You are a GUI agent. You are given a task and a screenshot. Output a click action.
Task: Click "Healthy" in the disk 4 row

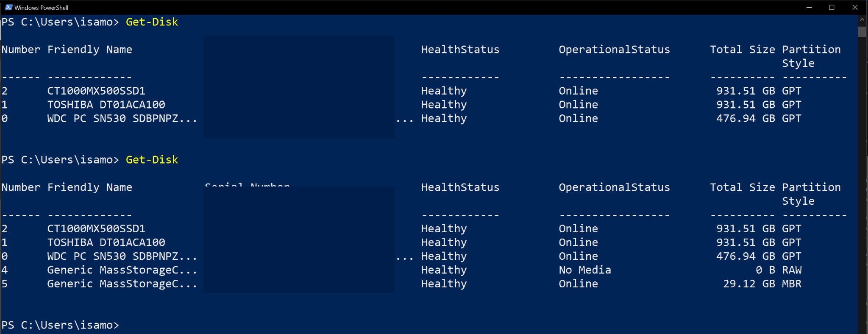pyautogui.click(x=444, y=270)
